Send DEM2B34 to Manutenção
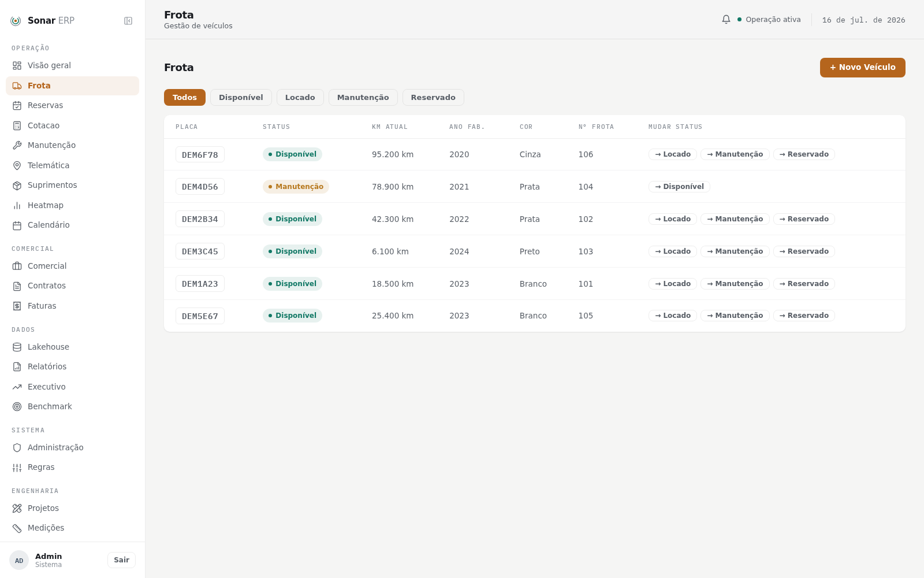Viewport: 924px width, 578px height. point(735,219)
